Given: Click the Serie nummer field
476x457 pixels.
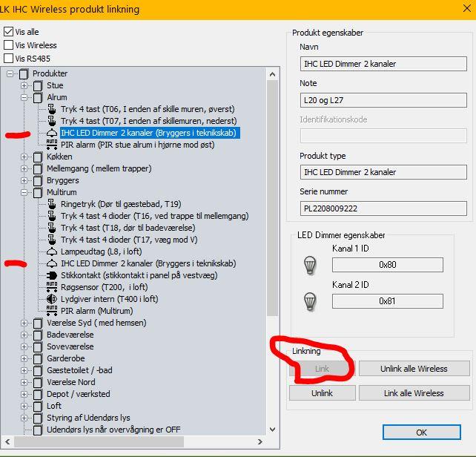Looking at the screenshot, I should (x=383, y=208).
